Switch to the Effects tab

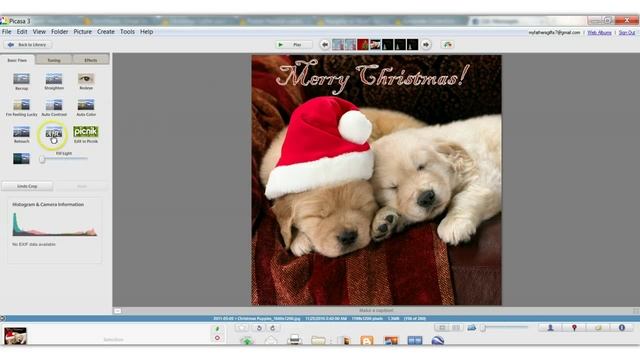[x=91, y=60]
